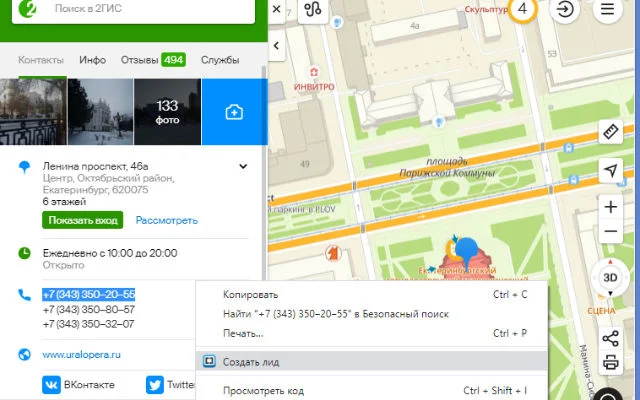640x400 pixels.
Task: Click the площадь Парижской Коммуны map label
Action: click(x=447, y=167)
